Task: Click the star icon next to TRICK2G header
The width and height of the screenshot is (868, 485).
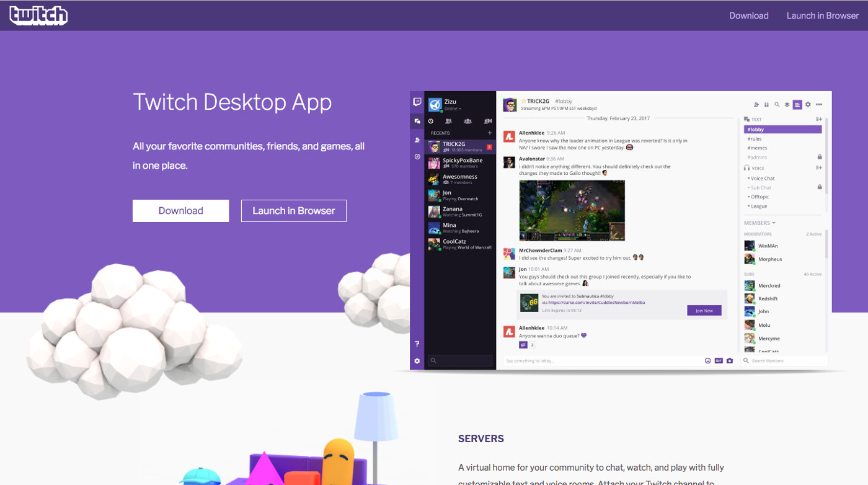Action: tap(523, 101)
